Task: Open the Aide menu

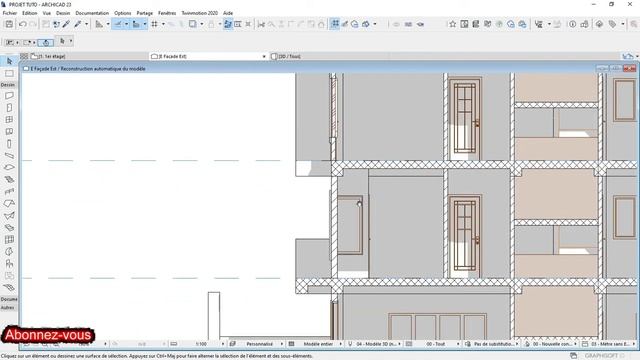Action: coord(228,13)
